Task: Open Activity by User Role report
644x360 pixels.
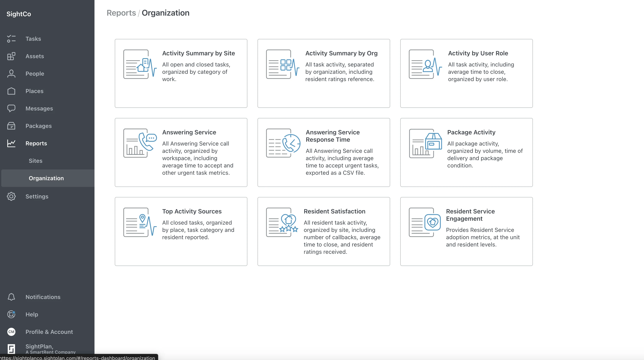Action: tap(478, 53)
